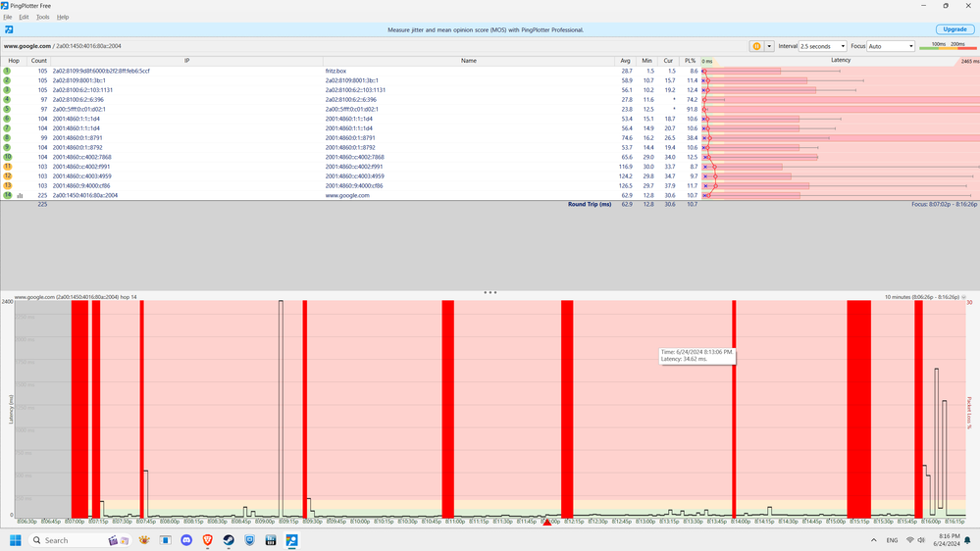
Task: Open the notification bell icon
Action: [x=967, y=540]
